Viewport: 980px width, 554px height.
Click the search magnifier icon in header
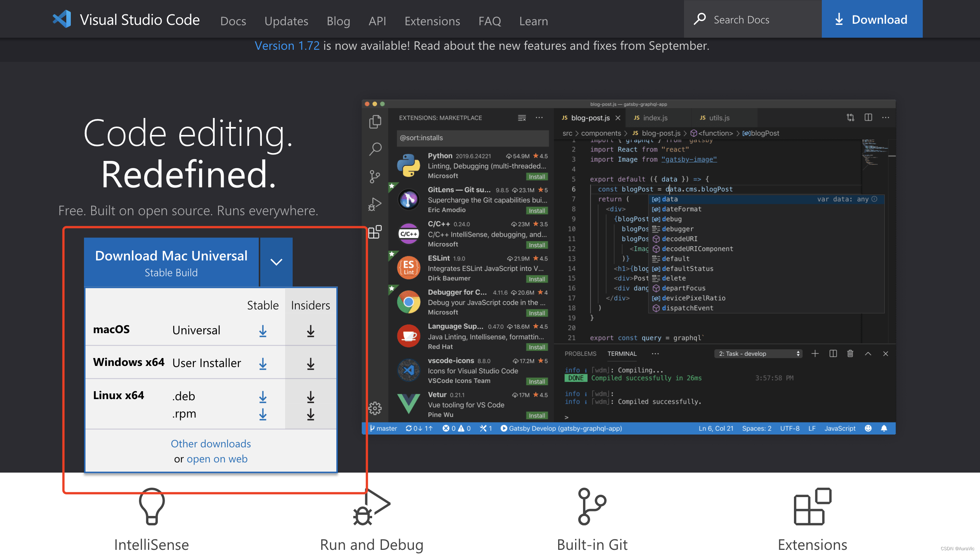(699, 19)
